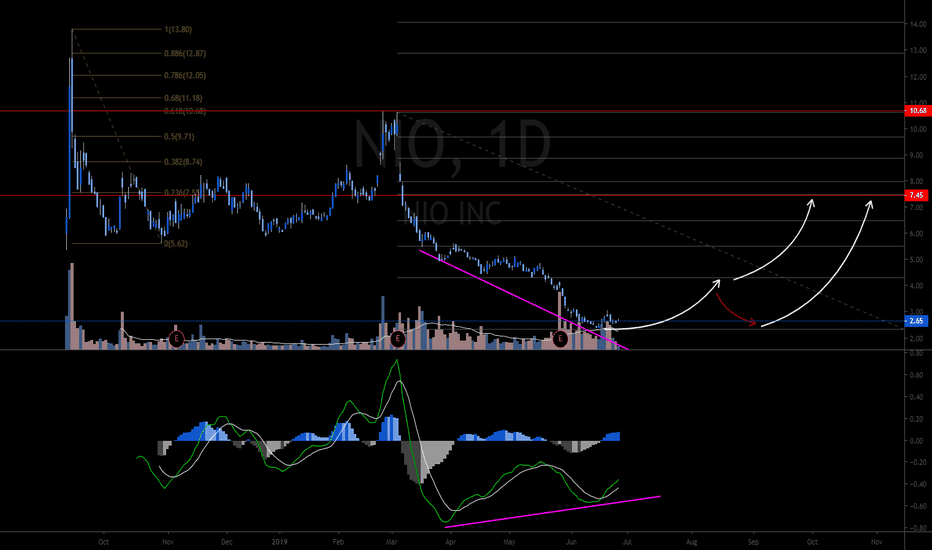Click the Fibonacci level 0.786(12.05) label

(x=185, y=76)
